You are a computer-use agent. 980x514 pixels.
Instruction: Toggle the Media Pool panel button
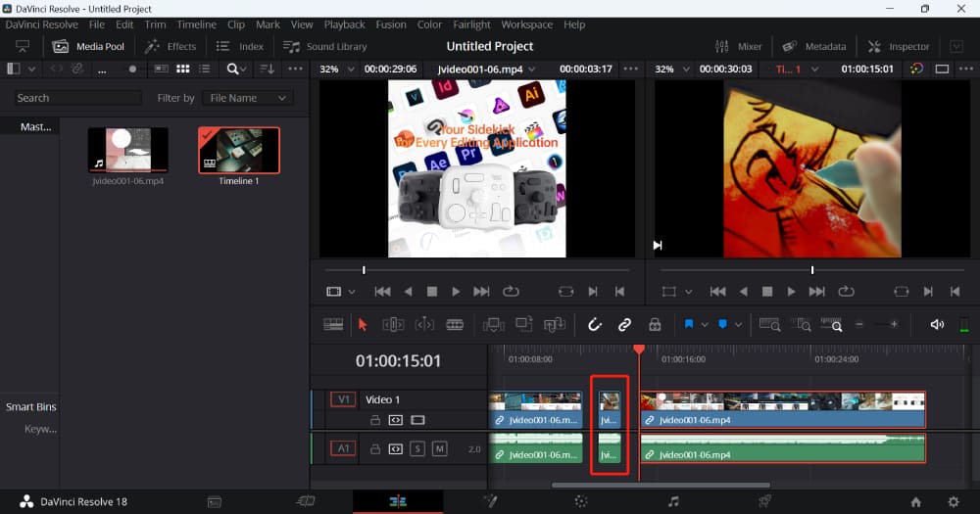coord(89,46)
